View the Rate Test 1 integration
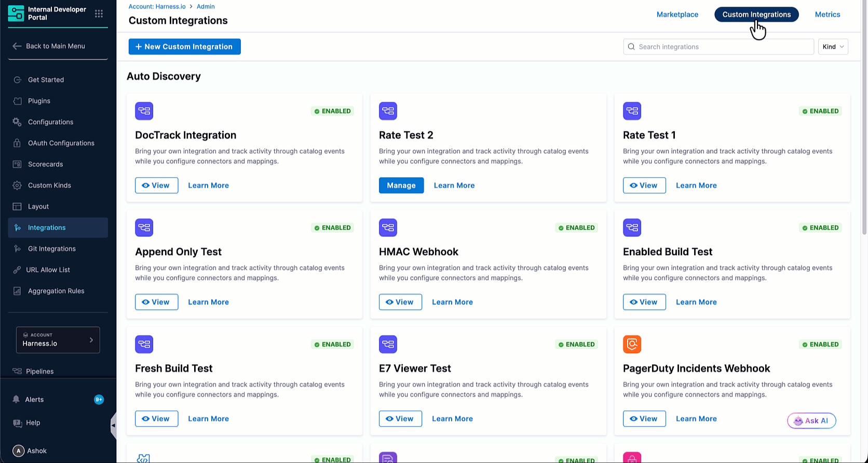The width and height of the screenshot is (868, 463). 644,186
